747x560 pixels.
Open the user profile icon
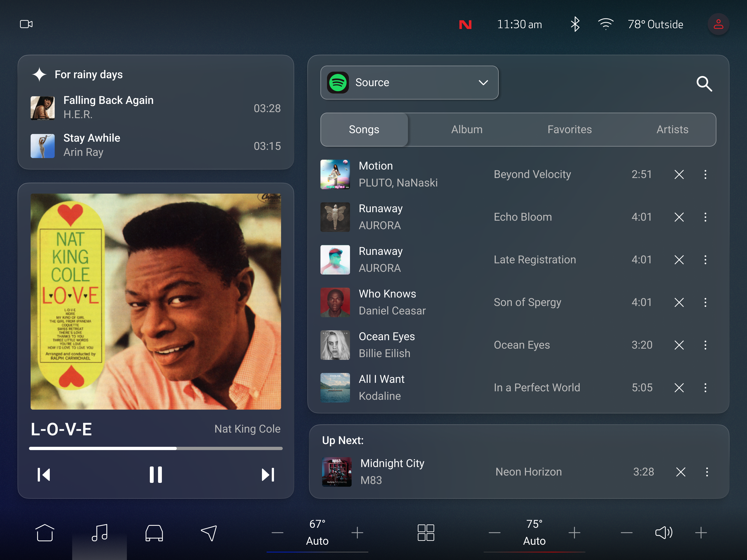click(718, 24)
